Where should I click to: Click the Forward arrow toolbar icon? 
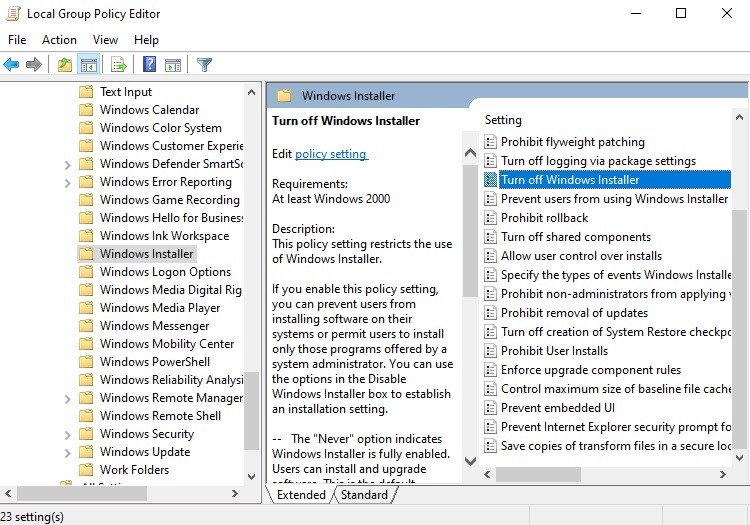[x=34, y=65]
